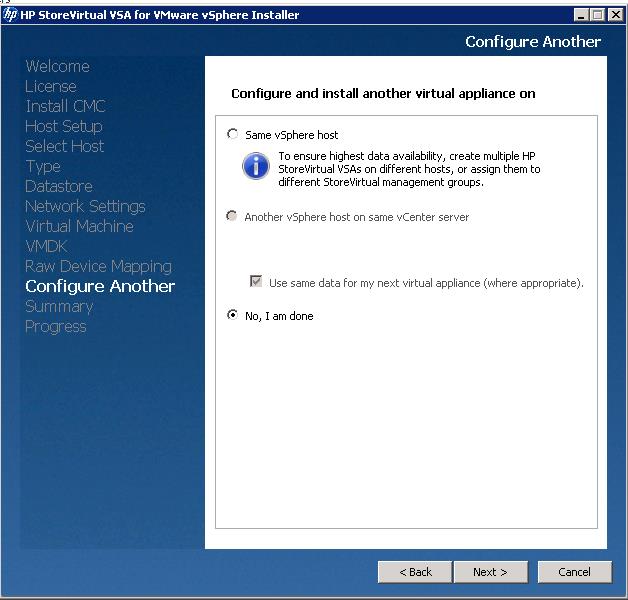Image resolution: width=628 pixels, height=600 pixels.
Task: Choose Another vSphere host on same vCenter server
Action: [232, 216]
